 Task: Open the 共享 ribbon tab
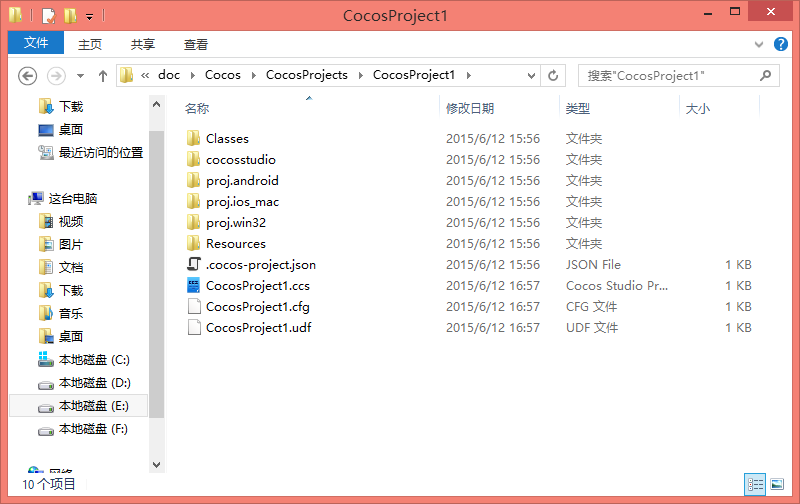click(x=143, y=44)
